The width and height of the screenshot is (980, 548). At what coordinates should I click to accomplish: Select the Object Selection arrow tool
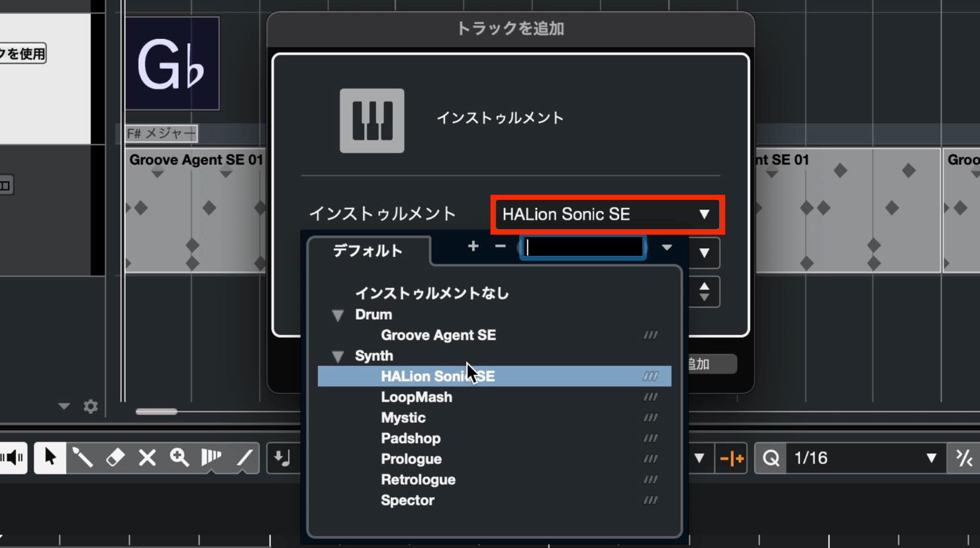[x=50, y=457]
